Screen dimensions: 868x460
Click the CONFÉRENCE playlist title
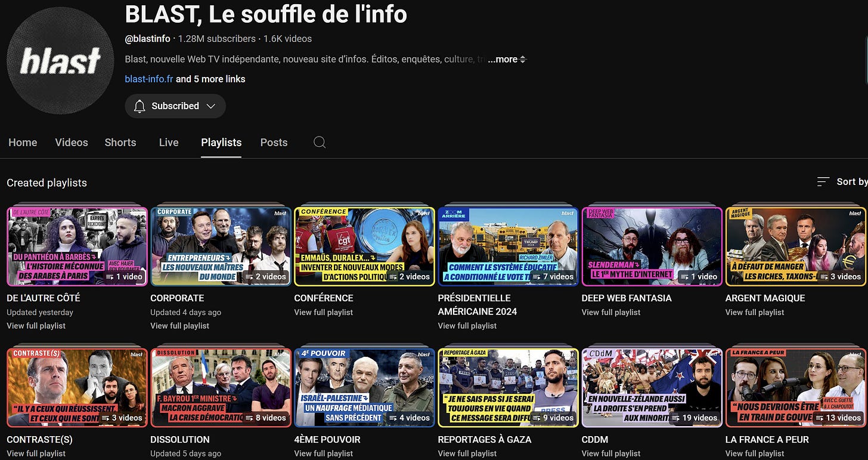click(x=324, y=298)
